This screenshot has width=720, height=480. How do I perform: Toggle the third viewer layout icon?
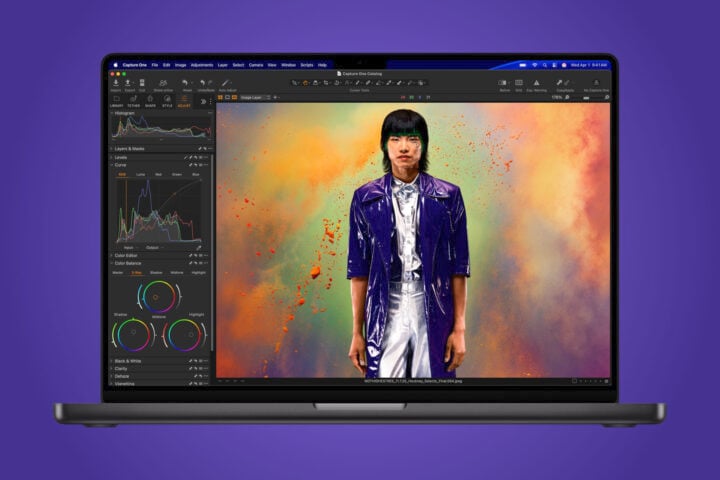click(234, 97)
